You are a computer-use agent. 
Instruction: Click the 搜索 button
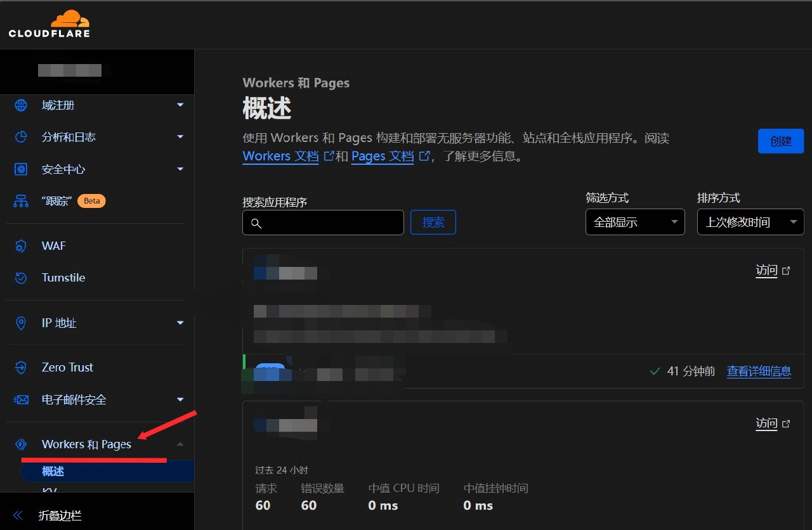(x=433, y=222)
